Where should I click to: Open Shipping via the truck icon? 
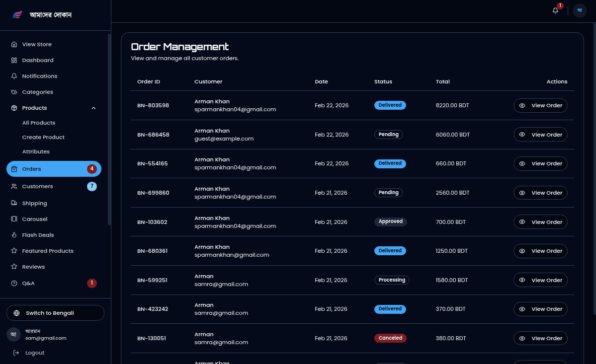click(x=13, y=203)
